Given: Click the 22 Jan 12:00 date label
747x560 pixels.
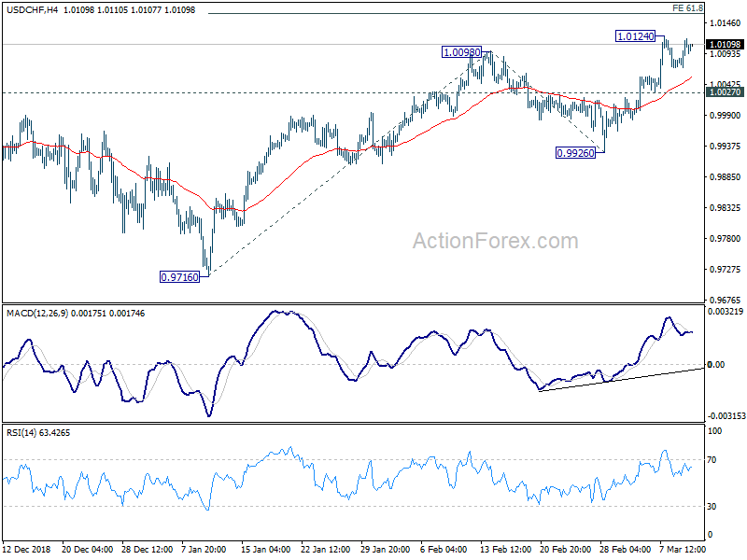Looking at the screenshot, I should point(326,549).
